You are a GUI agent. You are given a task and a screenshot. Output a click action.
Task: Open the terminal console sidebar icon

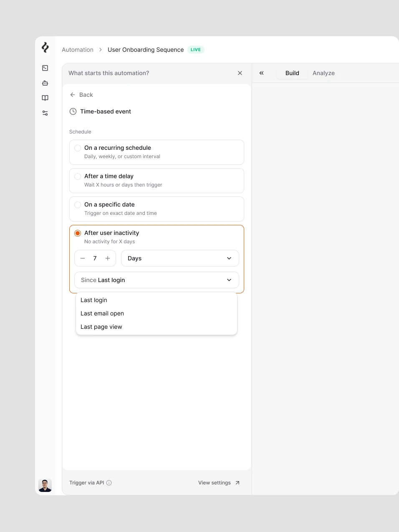(x=45, y=68)
